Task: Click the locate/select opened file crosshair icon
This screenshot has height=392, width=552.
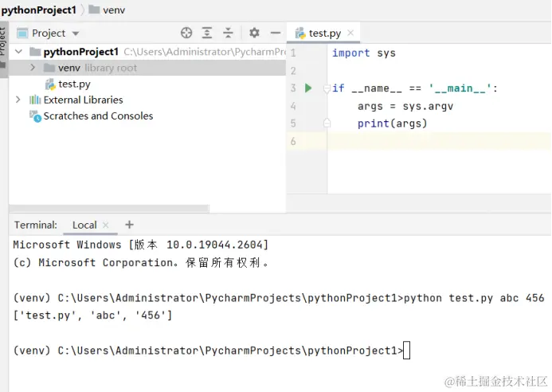Action: 186,33
